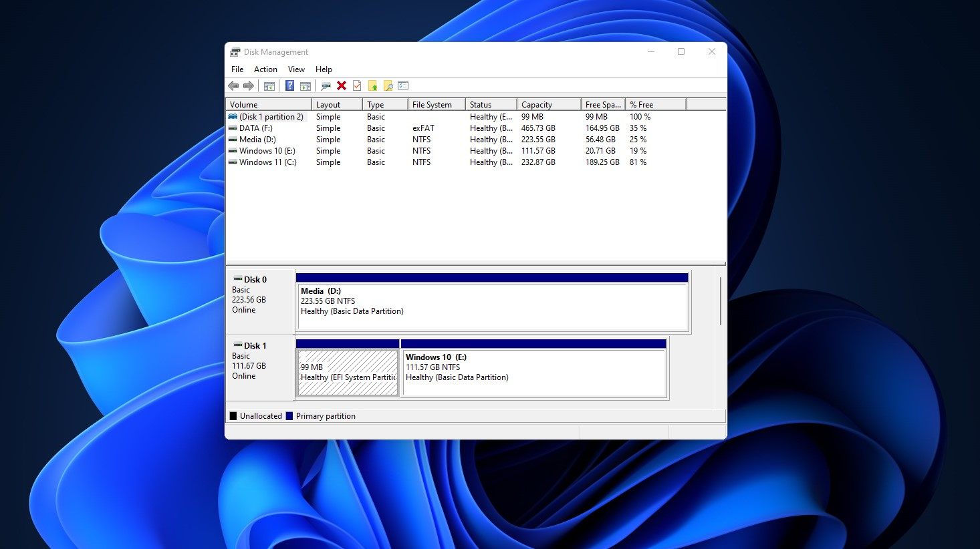
Task: Click the yellow folder green arrow icon
Action: (x=372, y=85)
